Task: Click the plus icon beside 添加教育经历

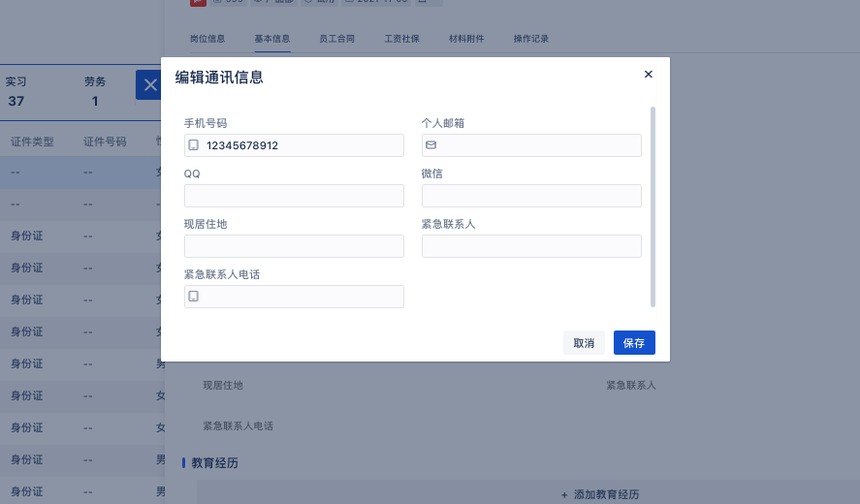Action: (564, 495)
